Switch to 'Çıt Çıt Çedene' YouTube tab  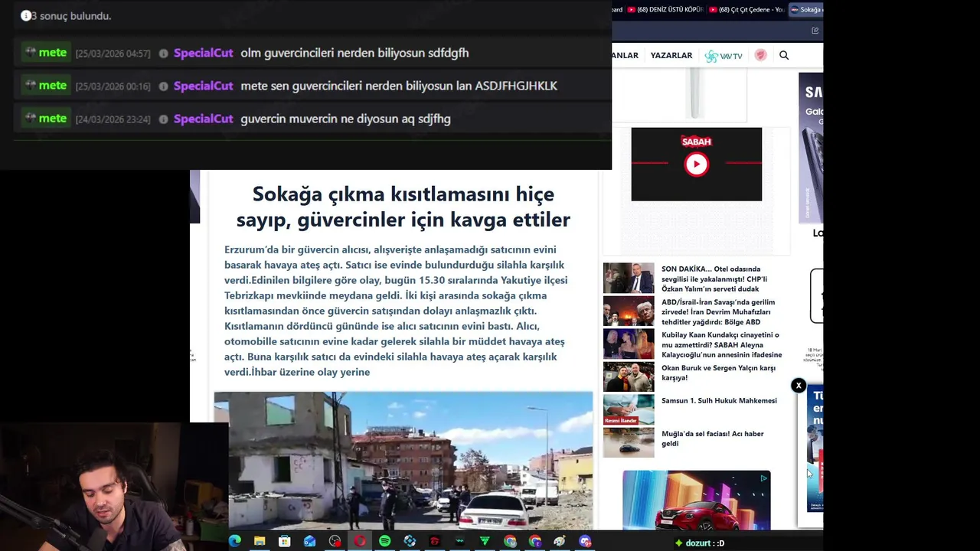click(x=746, y=9)
